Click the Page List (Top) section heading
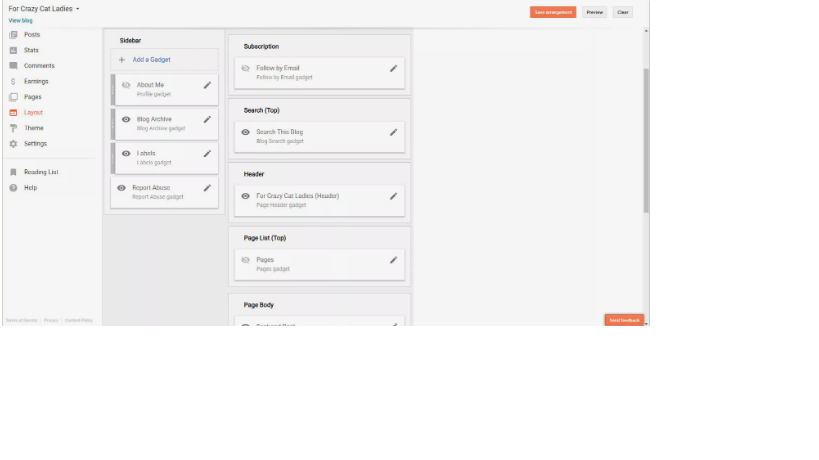 (x=265, y=238)
